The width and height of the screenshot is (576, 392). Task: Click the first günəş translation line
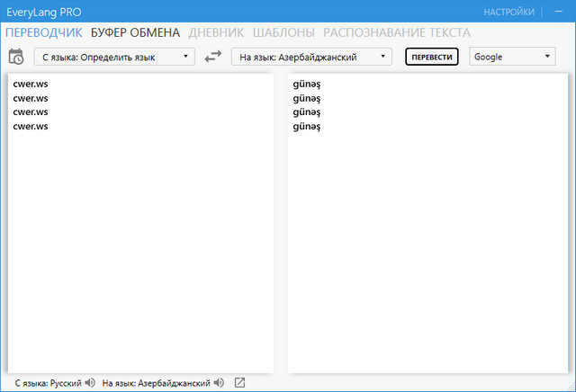(307, 84)
